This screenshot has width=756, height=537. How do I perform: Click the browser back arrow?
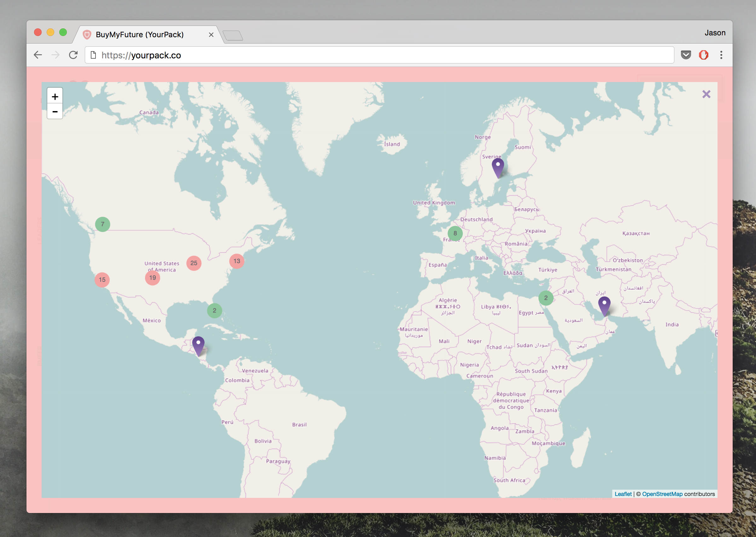38,55
